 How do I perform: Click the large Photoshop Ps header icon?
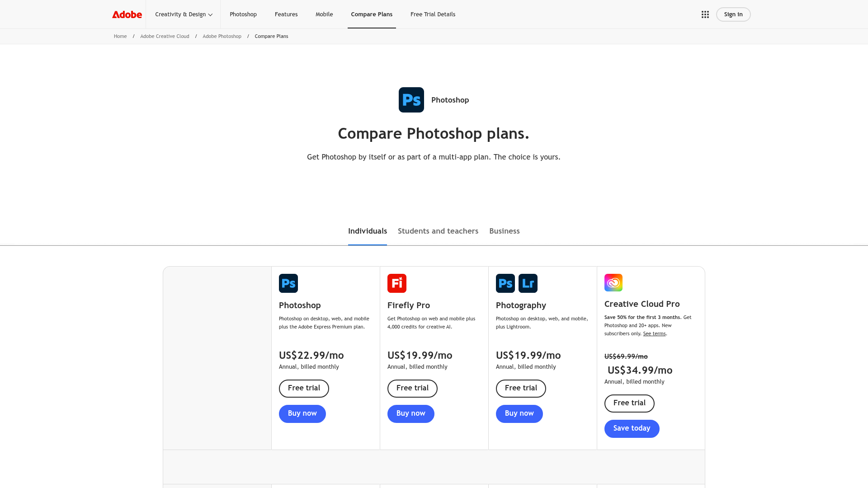pyautogui.click(x=411, y=100)
